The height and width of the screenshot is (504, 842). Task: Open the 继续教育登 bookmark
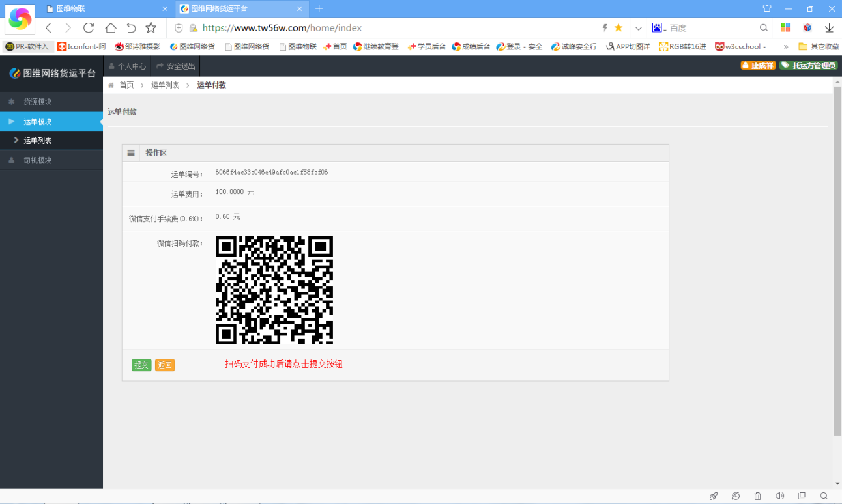376,47
